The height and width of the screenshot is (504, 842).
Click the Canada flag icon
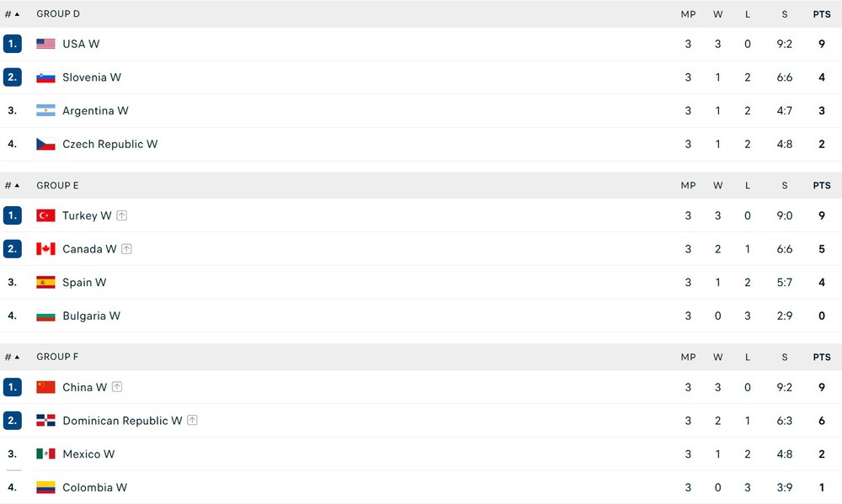click(x=45, y=249)
